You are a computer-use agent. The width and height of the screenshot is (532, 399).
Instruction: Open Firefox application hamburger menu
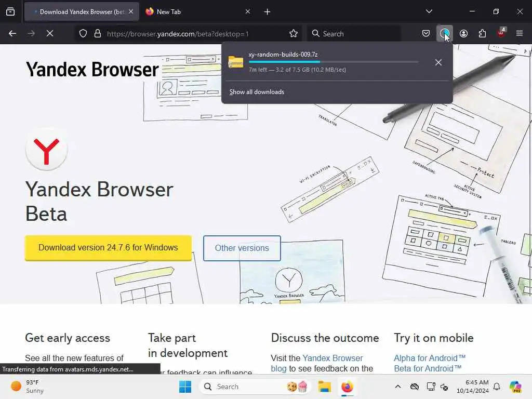520,33
